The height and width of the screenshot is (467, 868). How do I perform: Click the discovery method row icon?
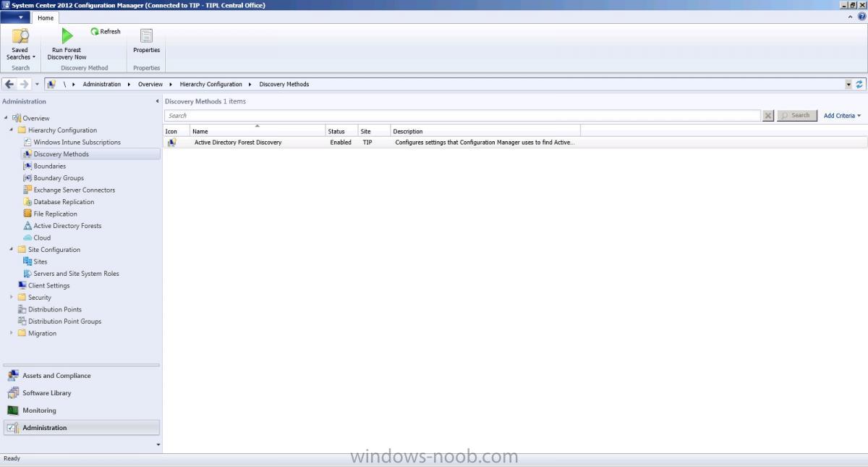point(171,143)
